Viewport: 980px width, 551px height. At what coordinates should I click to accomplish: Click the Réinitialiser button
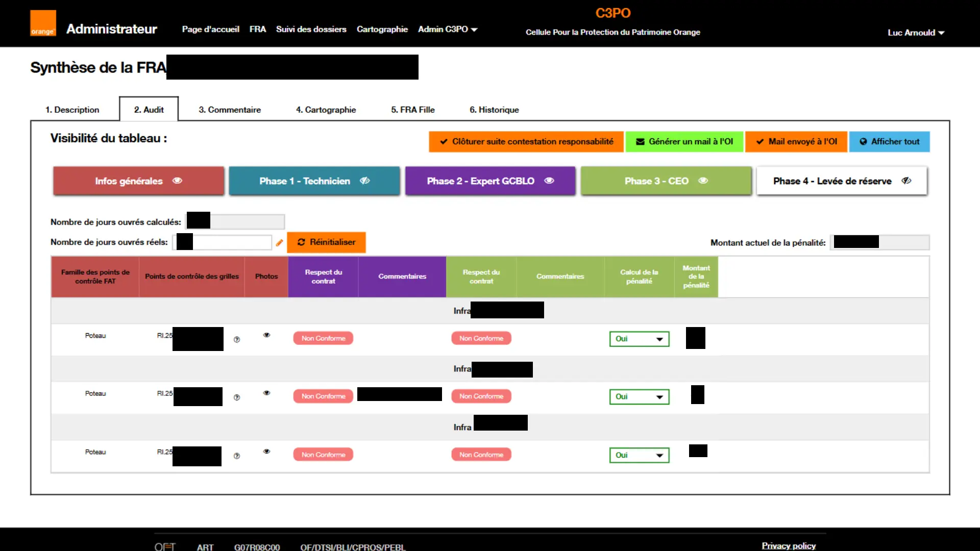326,242
